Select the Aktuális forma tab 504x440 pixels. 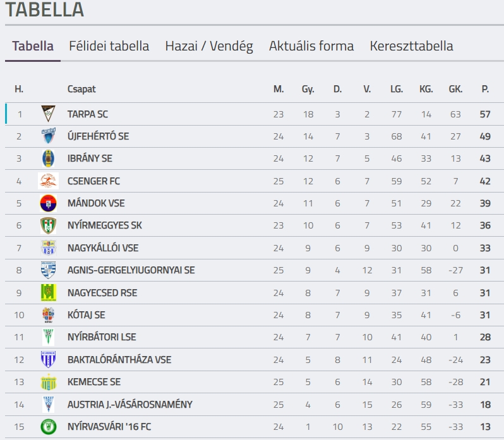pyautogui.click(x=311, y=46)
